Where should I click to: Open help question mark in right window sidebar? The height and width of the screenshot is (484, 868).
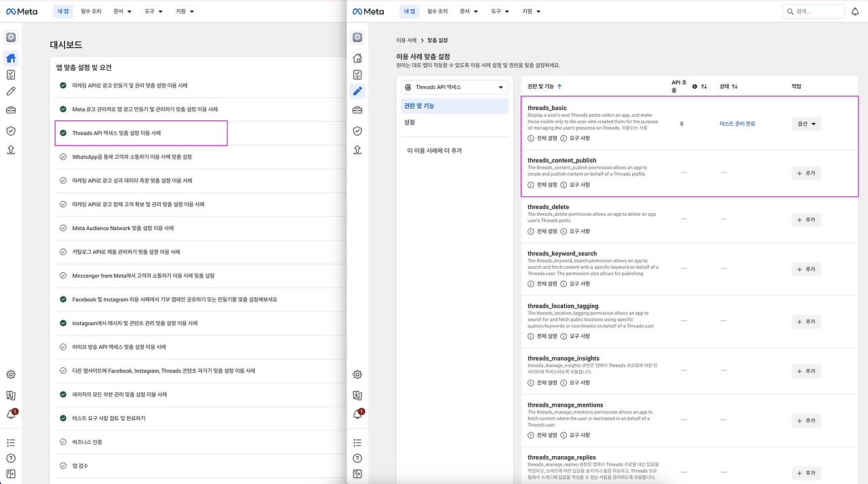[x=357, y=459]
